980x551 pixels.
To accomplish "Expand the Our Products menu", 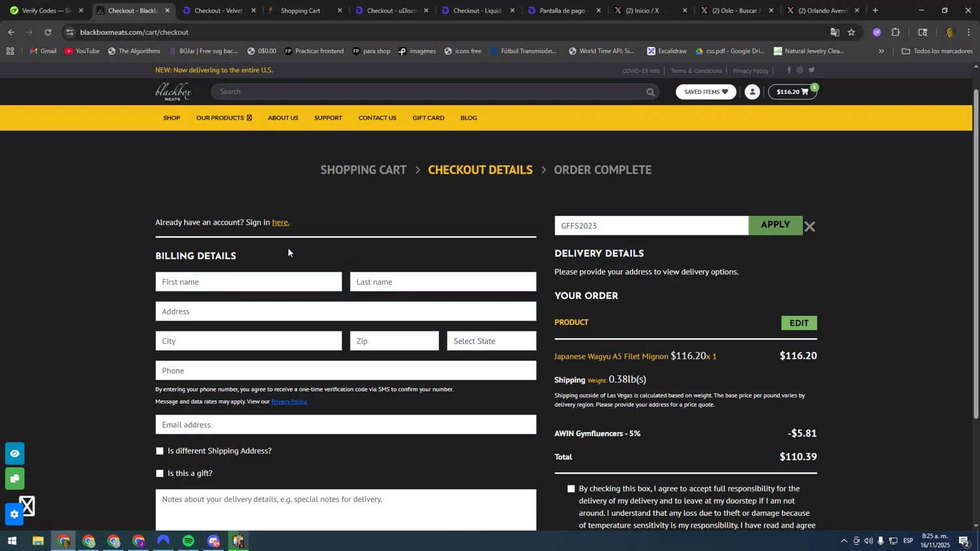I will click(x=223, y=118).
